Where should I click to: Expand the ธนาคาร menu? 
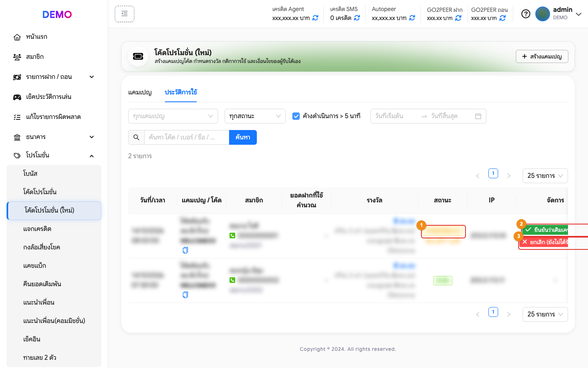pos(54,137)
